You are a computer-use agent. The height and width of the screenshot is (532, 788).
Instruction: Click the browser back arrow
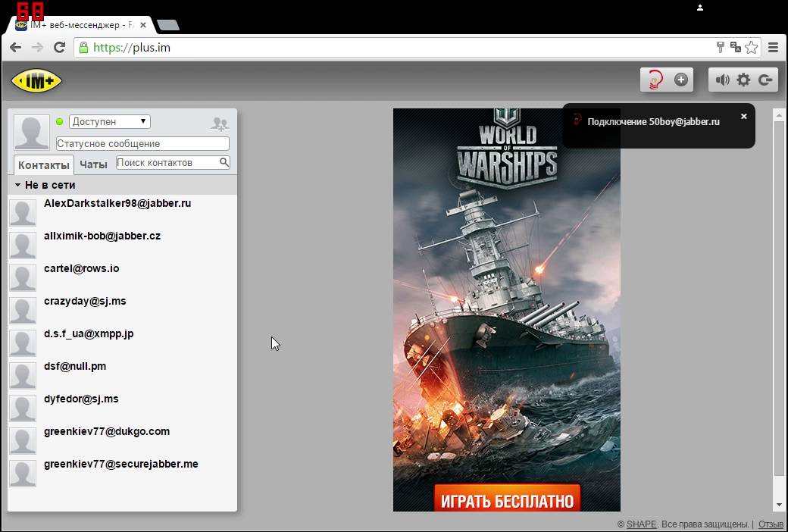tap(16, 47)
